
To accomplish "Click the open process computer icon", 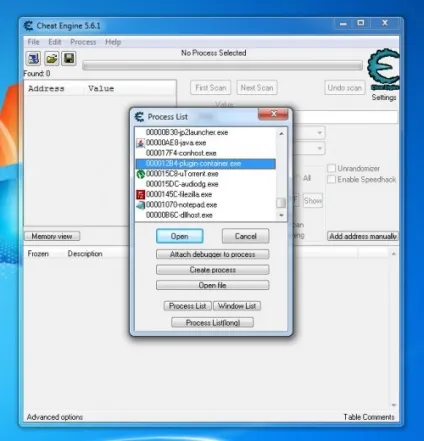I will [x=33, y=59].
